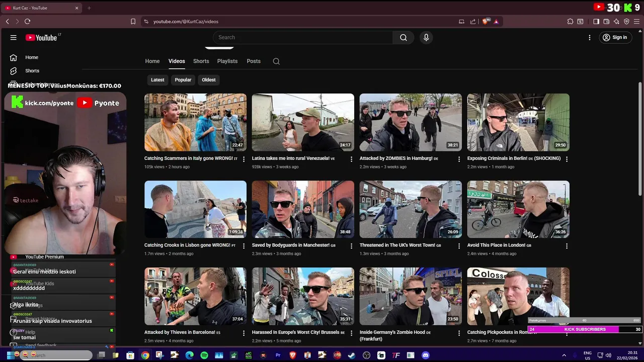The image size is (644, 362).
Task: Open Brave Leo AI sparkle icon
Action: pyautogui.click(x=616, y=22)
